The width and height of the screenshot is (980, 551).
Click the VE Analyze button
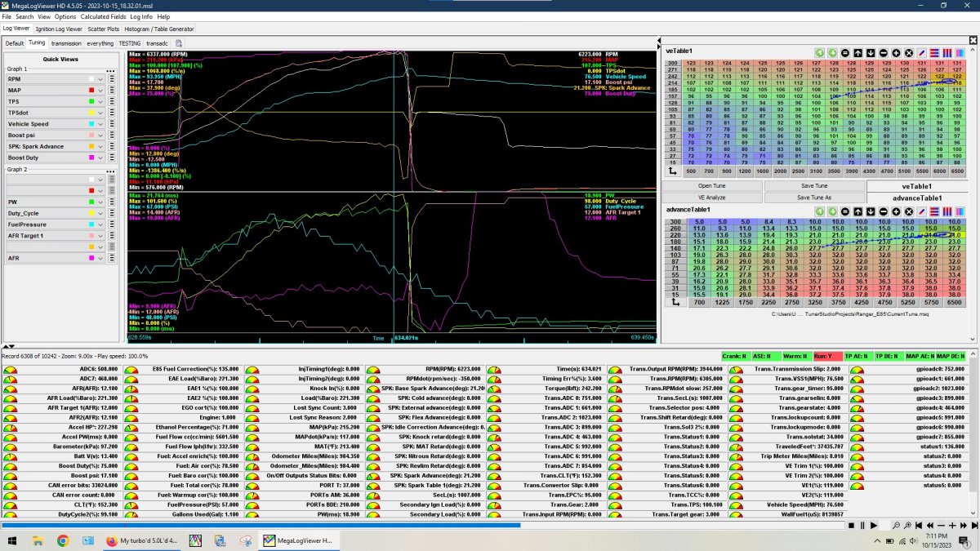click(711, 198)
